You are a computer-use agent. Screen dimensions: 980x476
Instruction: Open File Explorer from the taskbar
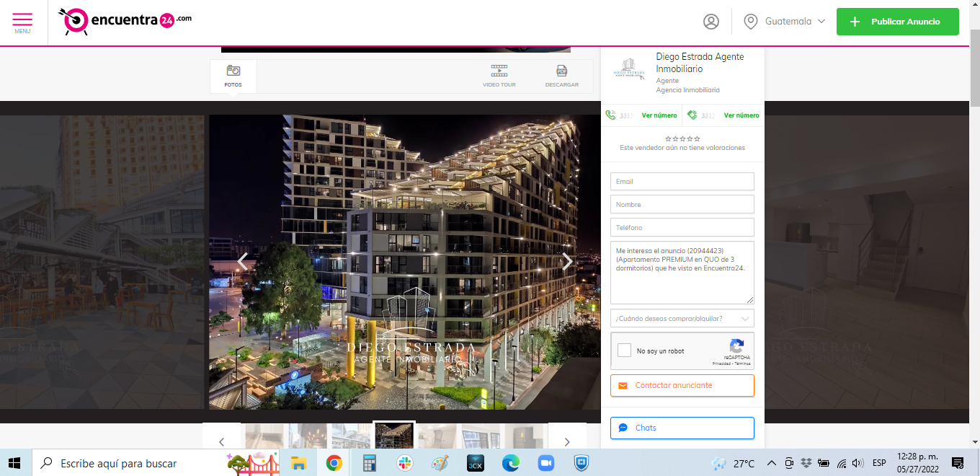(x=298, y=463)
